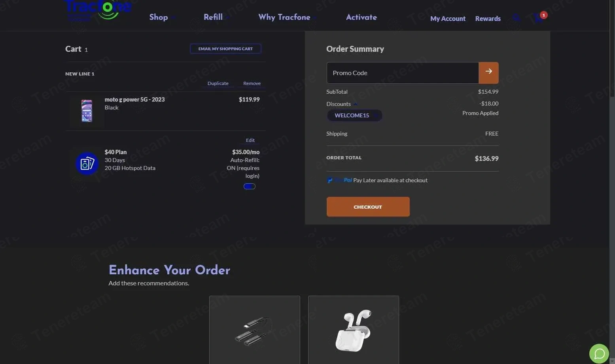Click Email My Shopping Cart button

225,49
